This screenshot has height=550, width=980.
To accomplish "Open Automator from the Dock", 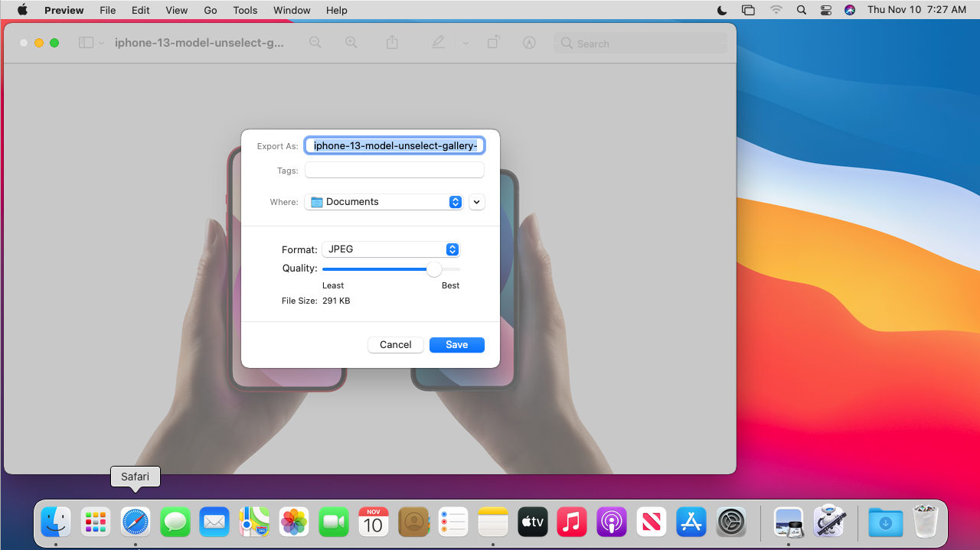I will click(828, 522).
